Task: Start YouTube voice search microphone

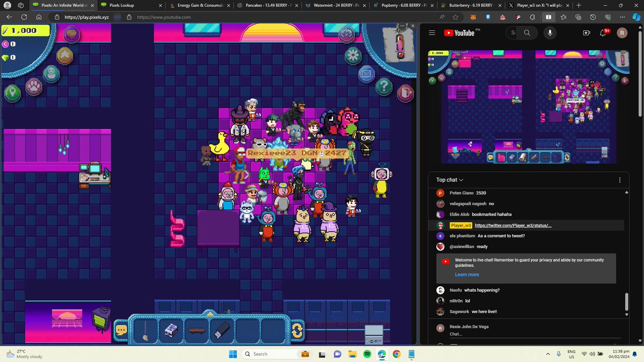Action: click(550, 33)
